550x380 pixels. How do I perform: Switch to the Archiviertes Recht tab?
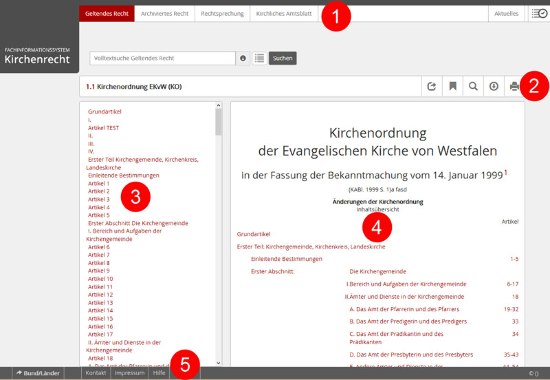[165, 14]
